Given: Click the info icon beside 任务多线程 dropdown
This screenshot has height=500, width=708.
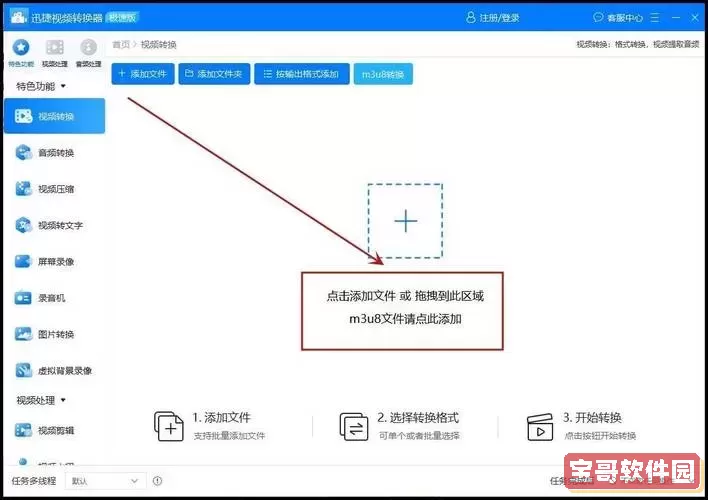Looking at the screenshot, I should [157, 481].
